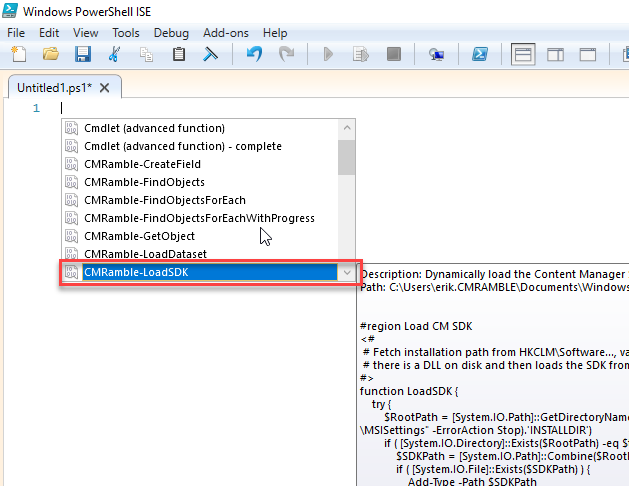Open new remote PowerShell tab icon

click(436, 54)
